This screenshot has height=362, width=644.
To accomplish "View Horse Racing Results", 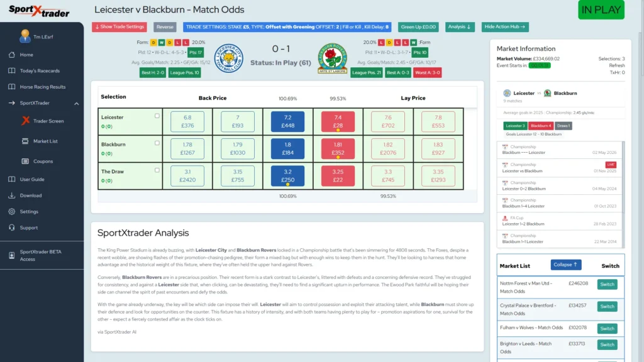I will coord(50,87).
